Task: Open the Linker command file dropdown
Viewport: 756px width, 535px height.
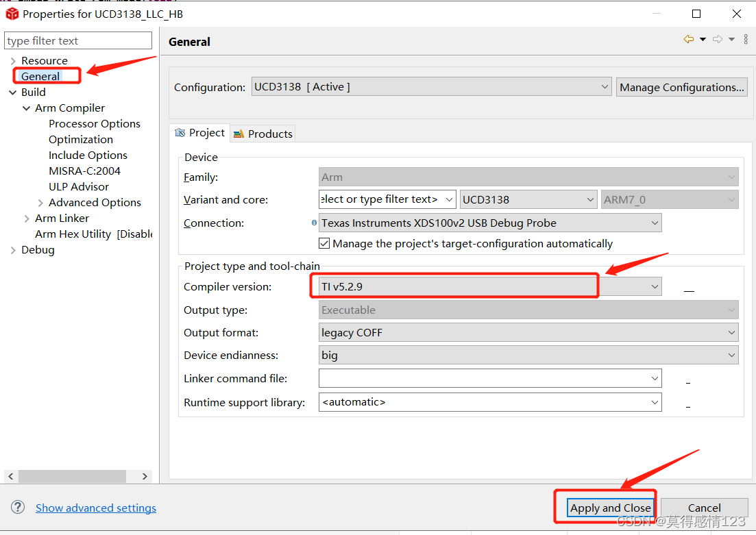Action: point(655,378)
